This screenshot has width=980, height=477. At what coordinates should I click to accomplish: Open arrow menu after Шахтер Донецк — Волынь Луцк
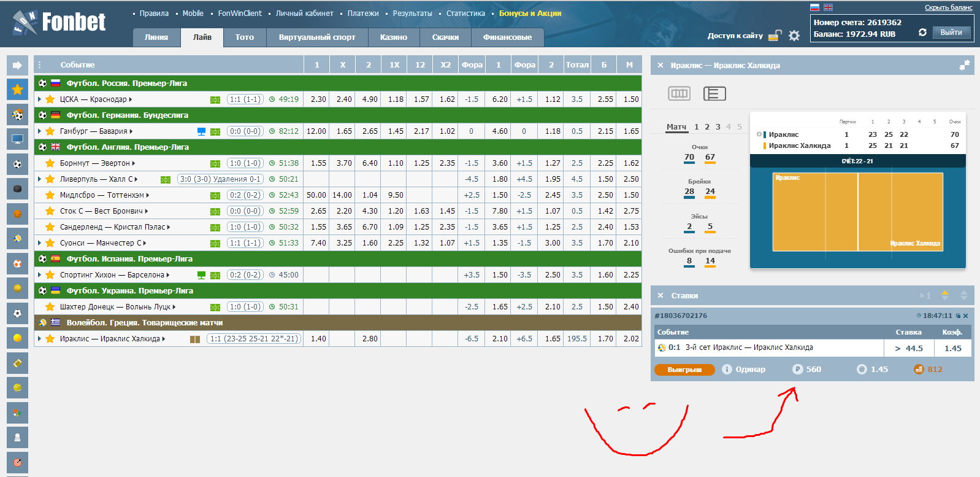pos(174,307)
